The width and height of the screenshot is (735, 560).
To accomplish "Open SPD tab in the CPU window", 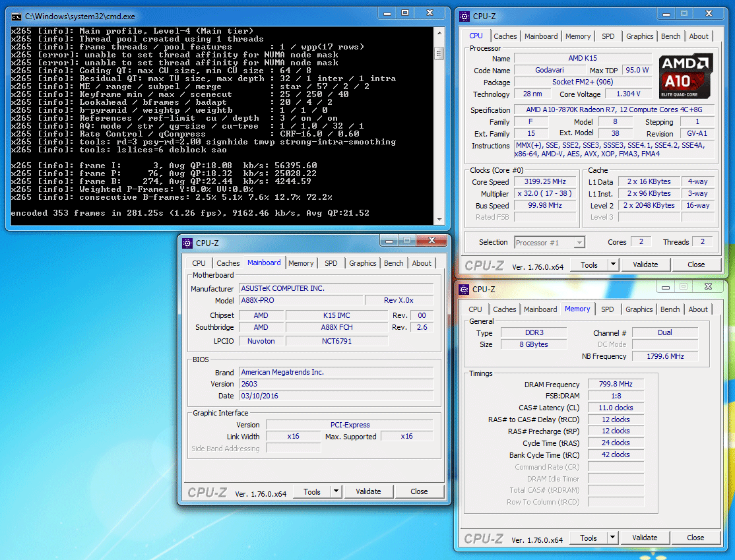I will (608, 36).
